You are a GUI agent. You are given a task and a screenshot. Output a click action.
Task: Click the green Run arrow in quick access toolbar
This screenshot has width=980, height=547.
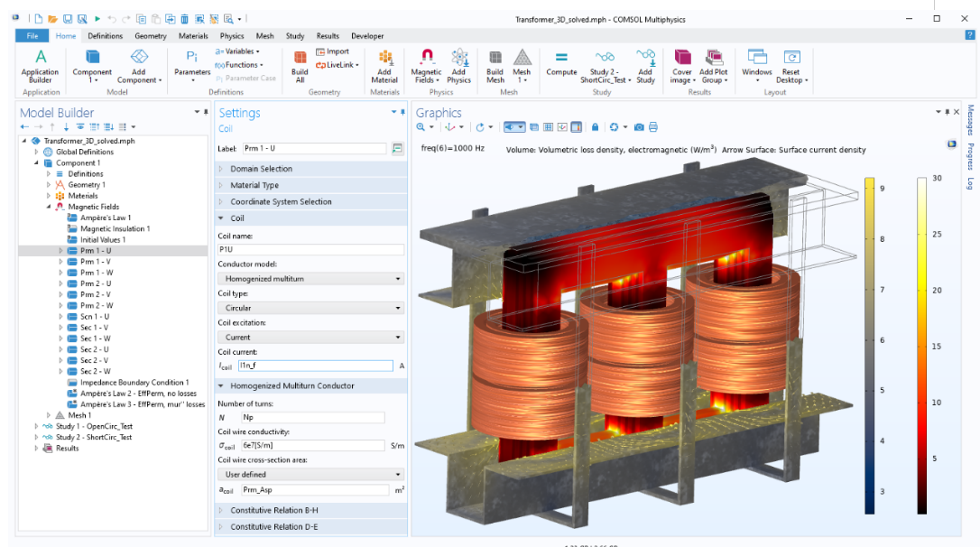click(97, 19)
